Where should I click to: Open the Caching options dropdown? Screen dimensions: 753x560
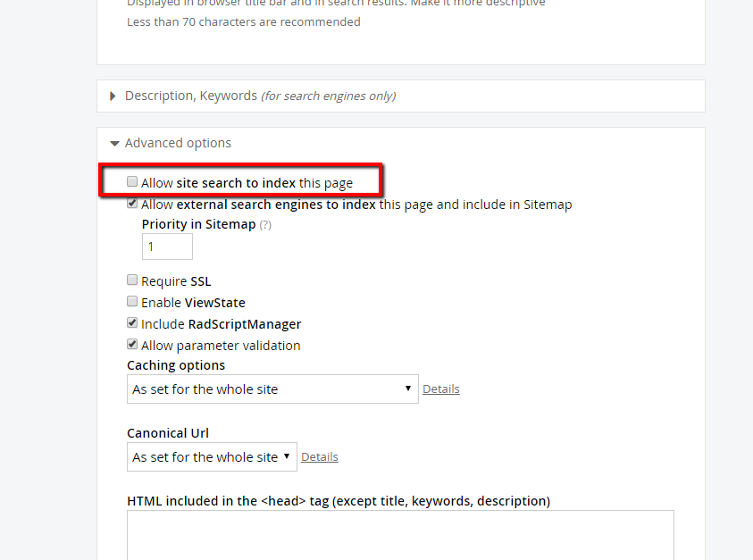coord(272,389)
